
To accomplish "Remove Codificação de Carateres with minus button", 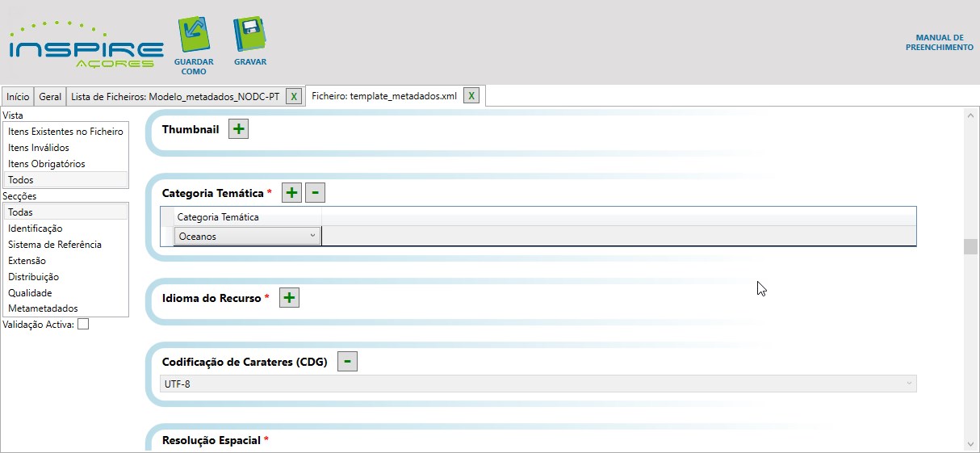I will click(347, 362).
